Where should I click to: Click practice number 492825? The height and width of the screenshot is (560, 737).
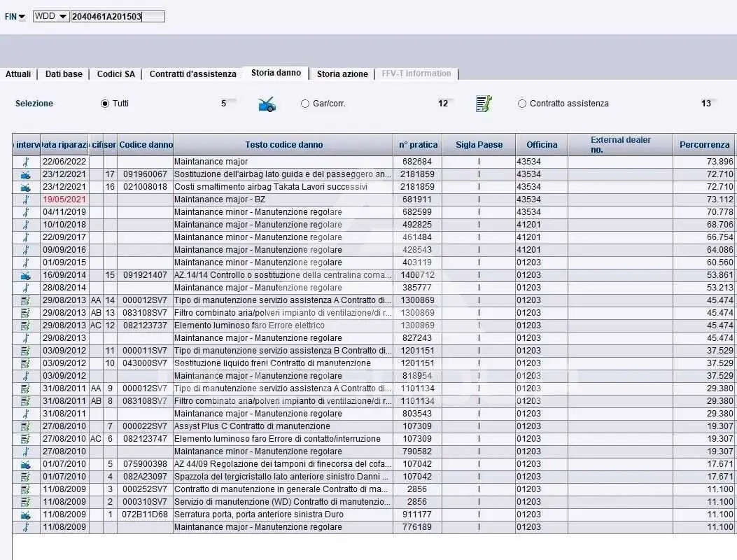click(417, 225)
